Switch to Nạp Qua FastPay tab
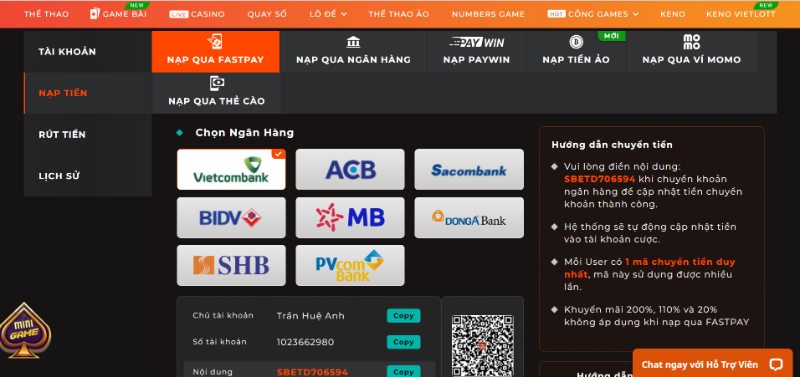Screen dimensions: 800x377 215,52
